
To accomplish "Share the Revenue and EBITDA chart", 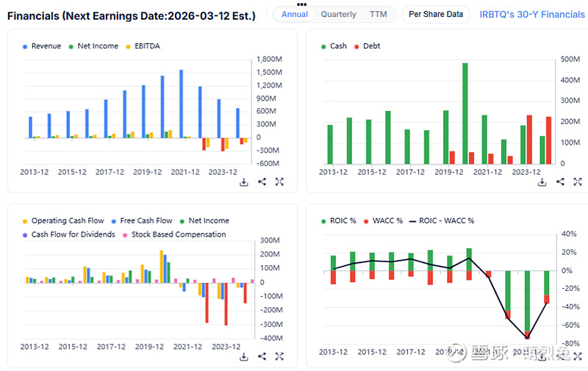I will point(262,182).
